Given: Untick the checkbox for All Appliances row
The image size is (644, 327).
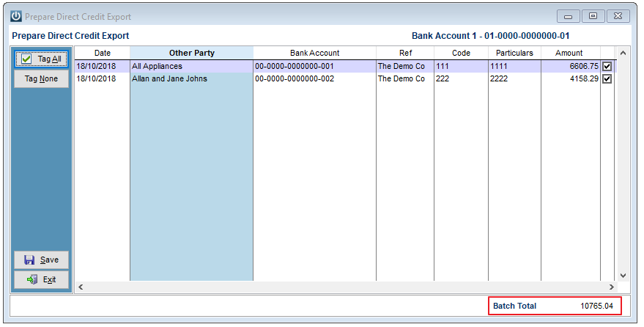Looking at the screenshot, I should click(x=607, y=66).
